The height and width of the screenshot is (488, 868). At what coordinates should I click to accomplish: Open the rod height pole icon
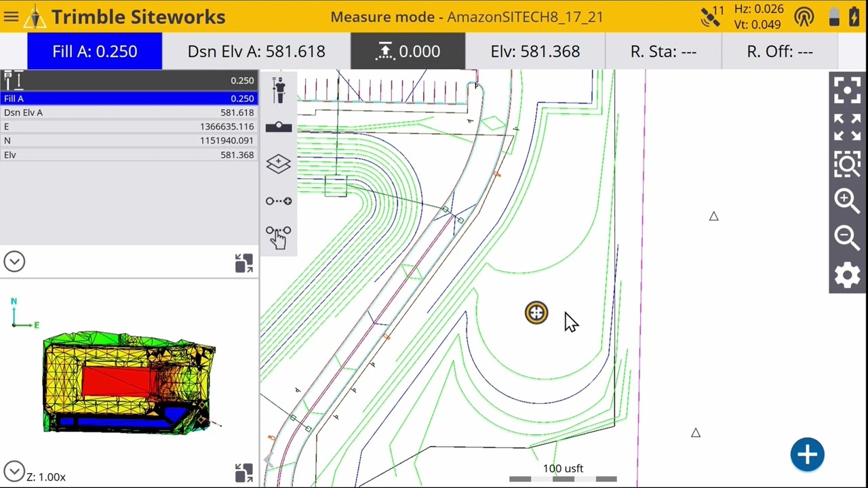[13, 81]
